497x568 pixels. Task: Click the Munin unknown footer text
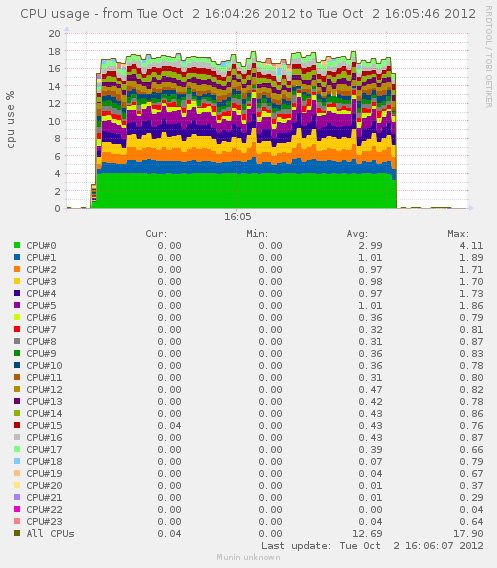[x=248, y=557]
